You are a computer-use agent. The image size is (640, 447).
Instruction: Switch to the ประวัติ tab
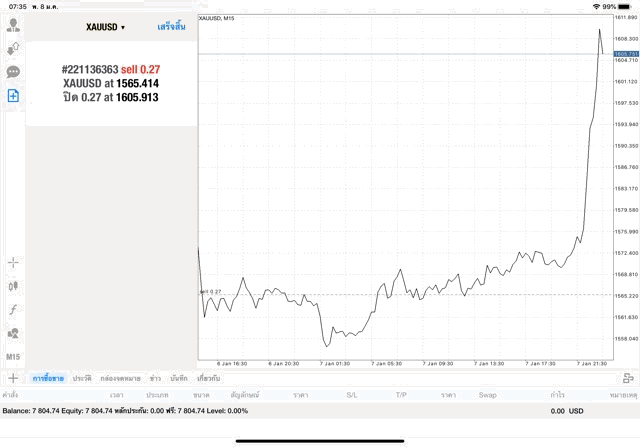click(x=81, y=378)
